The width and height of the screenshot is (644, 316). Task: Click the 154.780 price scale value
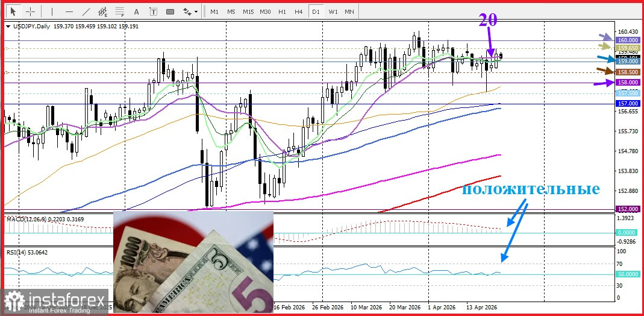[x=628, y=151]
